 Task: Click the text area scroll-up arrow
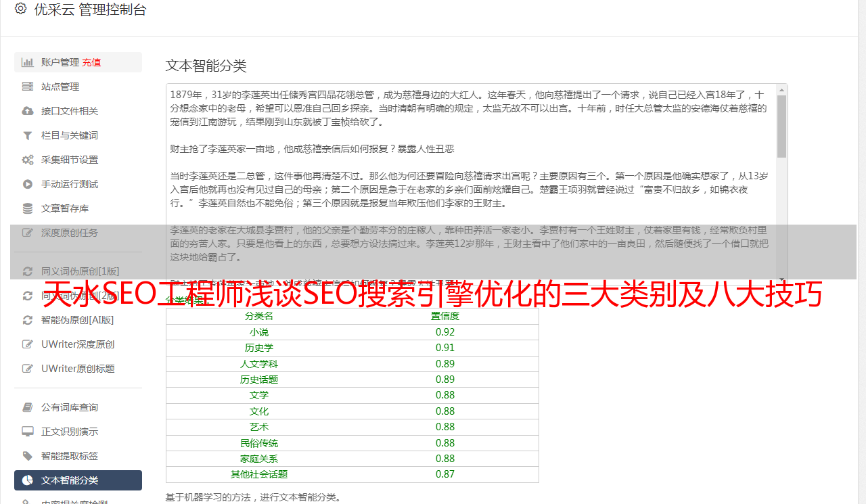[781, 89]
